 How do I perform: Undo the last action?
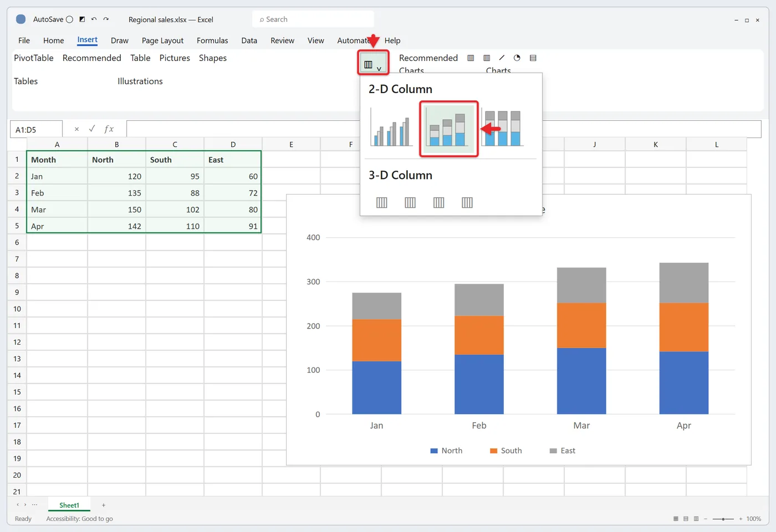94,19
